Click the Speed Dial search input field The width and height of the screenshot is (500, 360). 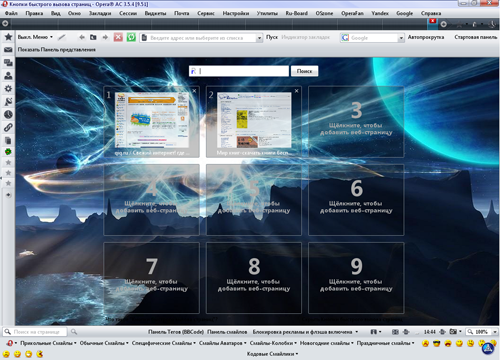239,71
